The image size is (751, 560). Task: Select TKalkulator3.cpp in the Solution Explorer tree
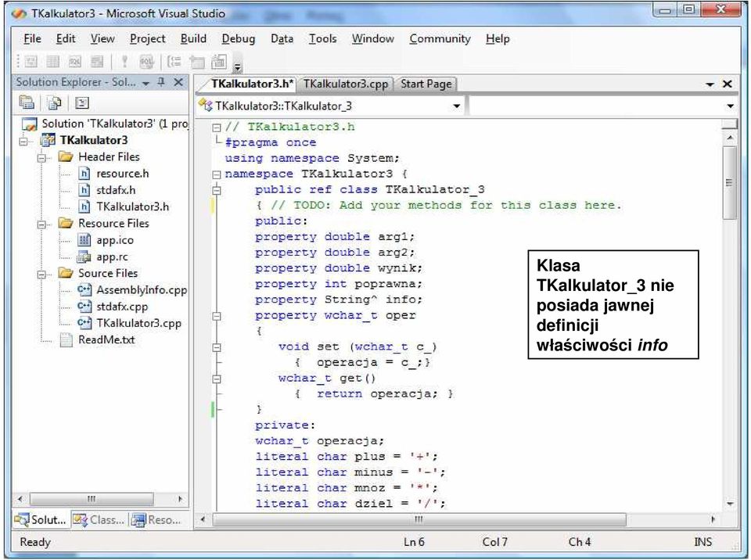point(129,323)
